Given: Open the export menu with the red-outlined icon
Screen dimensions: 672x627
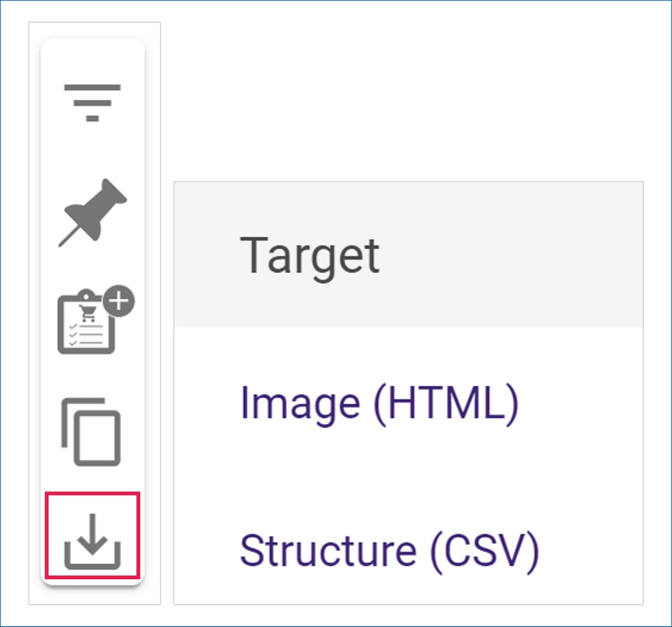Looking at the screenshot, I should [x=92, y=541].
